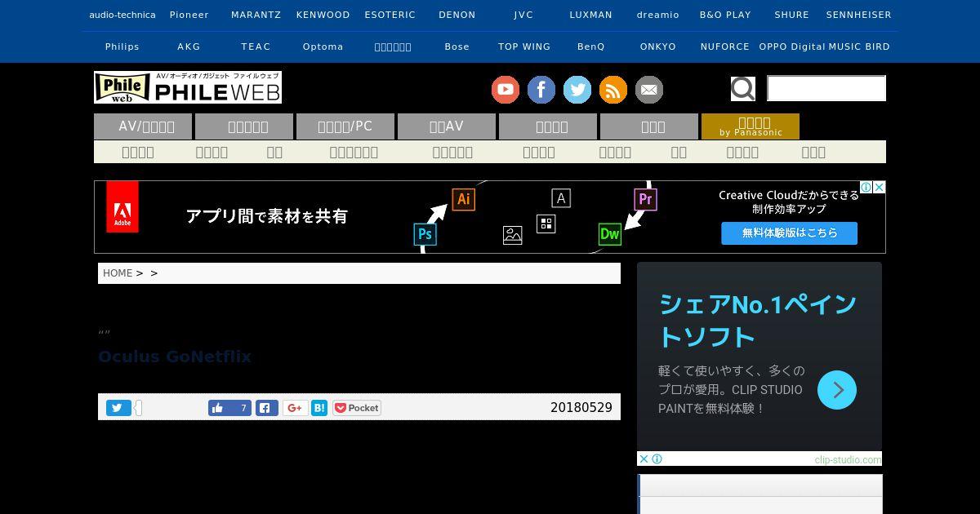The height and width of the screenshot is (514, 980).
Task: Open the Adobe banner ad info icon
Action: tap(867, 188)
